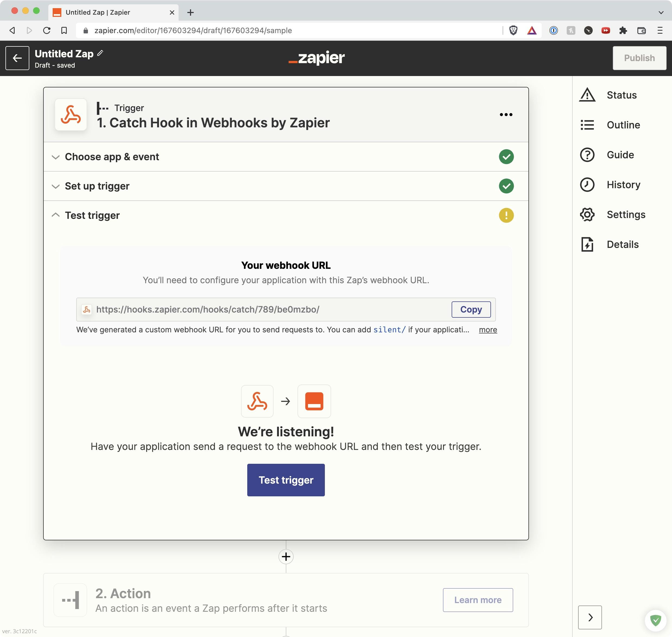Click the webhook URL text field
Image resolution: width=672 pixels, height=637 pixels.
point(265,309)
